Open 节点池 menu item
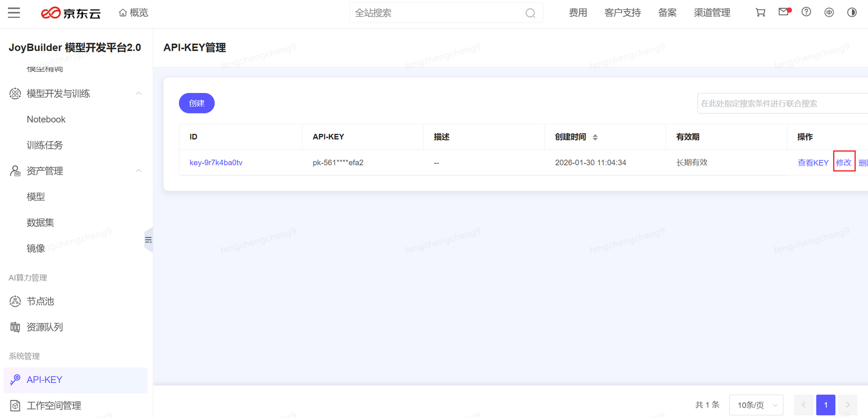 tap(40, 301)
